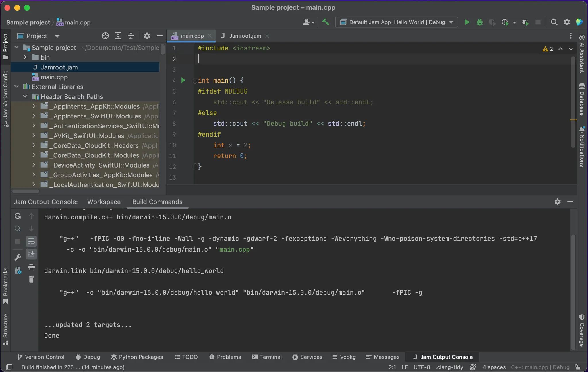Screen dimensions: 588x372
Task: Expand the bin folder
Action: click(x=25, y=57)
